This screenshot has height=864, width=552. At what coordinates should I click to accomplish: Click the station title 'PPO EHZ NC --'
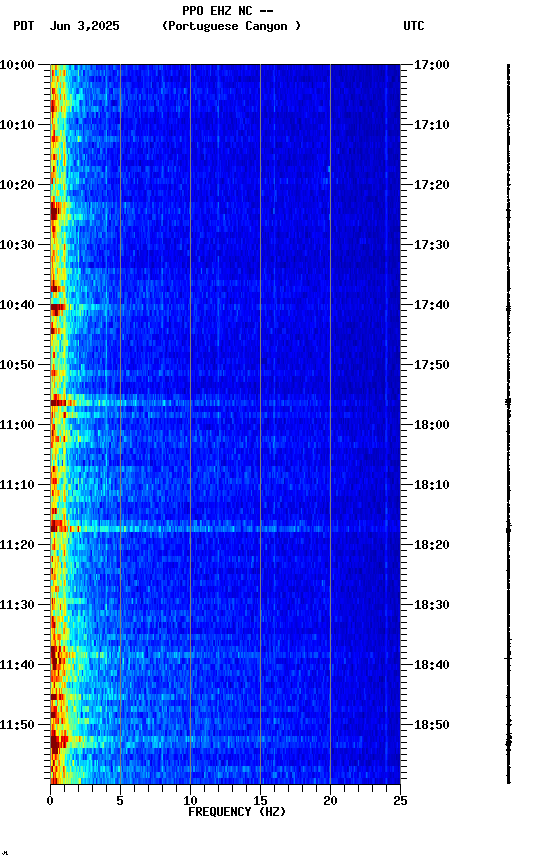tap(228, 10)
